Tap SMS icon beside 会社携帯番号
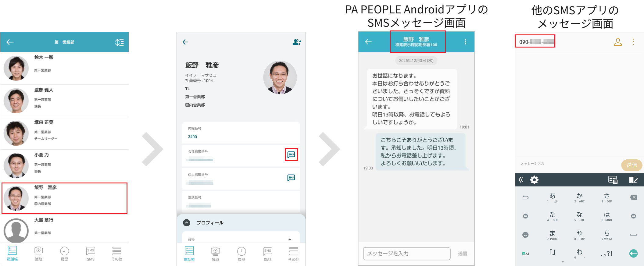 pyautogui.click(x=291, y=154)
